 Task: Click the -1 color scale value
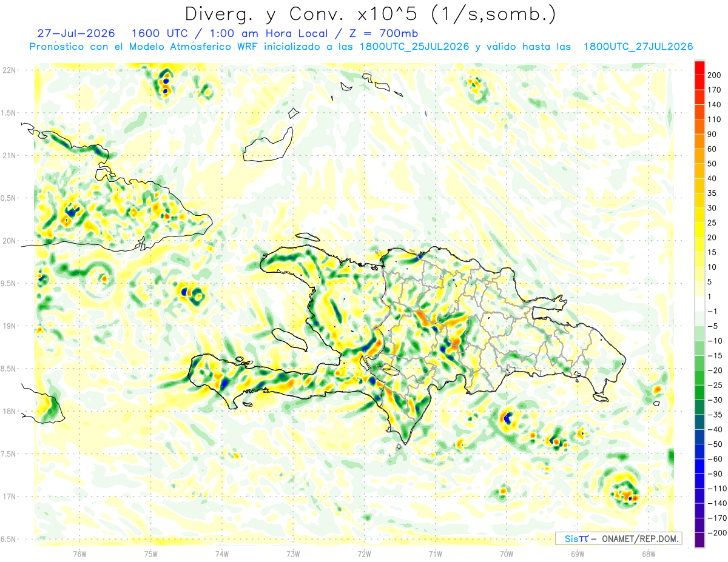[x=713, y=311]
